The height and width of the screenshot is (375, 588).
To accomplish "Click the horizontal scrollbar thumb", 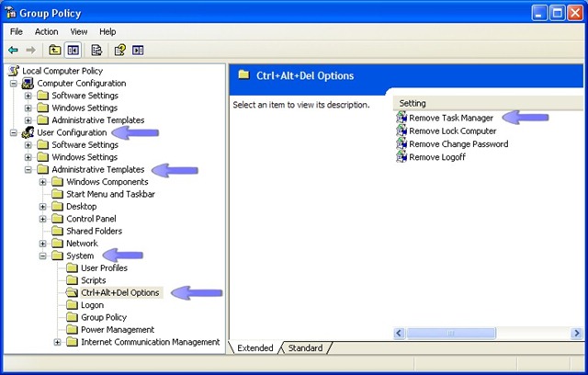I will pos(451,333).
